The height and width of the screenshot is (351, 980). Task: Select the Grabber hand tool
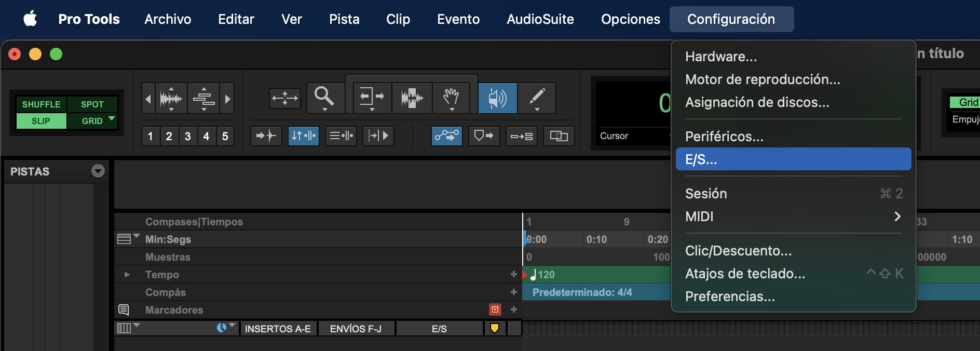coord(451,97)
